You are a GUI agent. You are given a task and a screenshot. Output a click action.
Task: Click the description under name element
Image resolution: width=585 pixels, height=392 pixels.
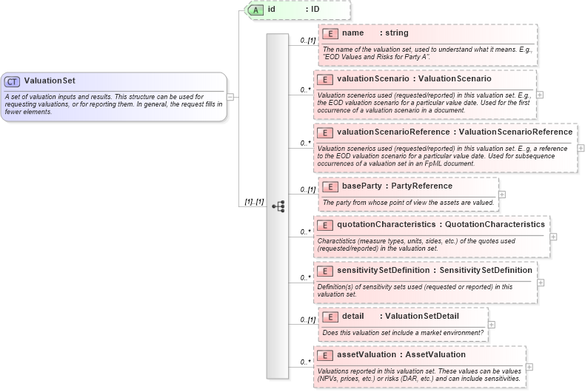(427, 53)
